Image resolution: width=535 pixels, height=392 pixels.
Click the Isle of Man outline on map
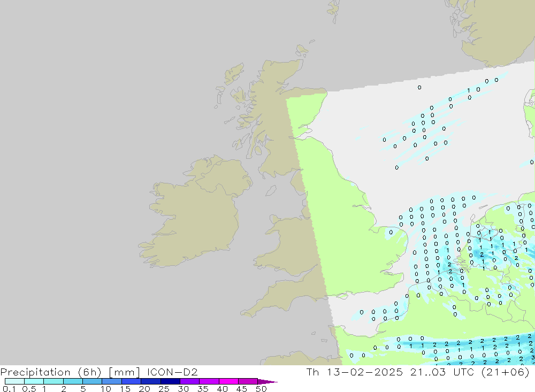click(271, 190)
